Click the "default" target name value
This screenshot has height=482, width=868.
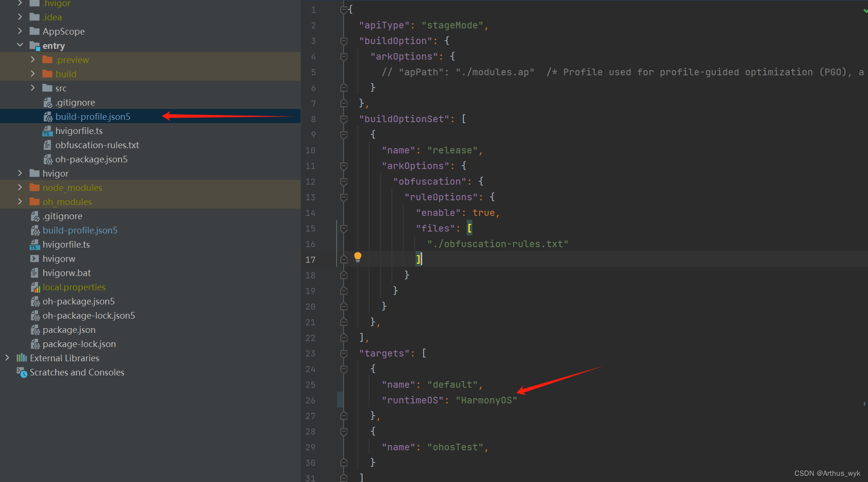coord(452,385)
